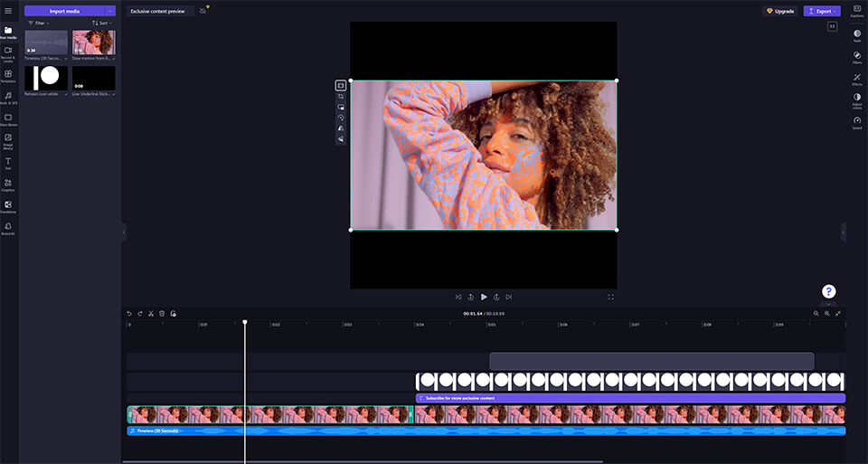Image resolution: width=868 pixels, height=464 pixels.
Task: Split clip with scissors tool
Action: [x=151, y=313]
